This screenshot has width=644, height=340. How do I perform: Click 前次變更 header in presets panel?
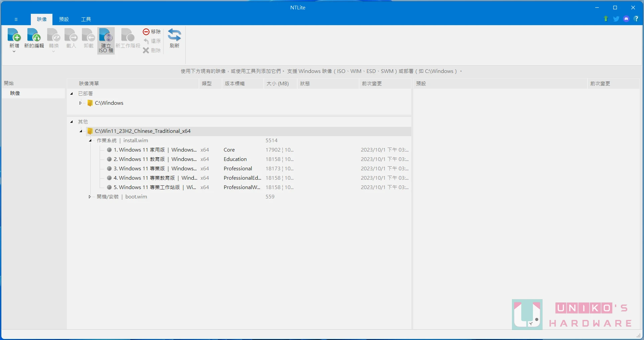614,84
